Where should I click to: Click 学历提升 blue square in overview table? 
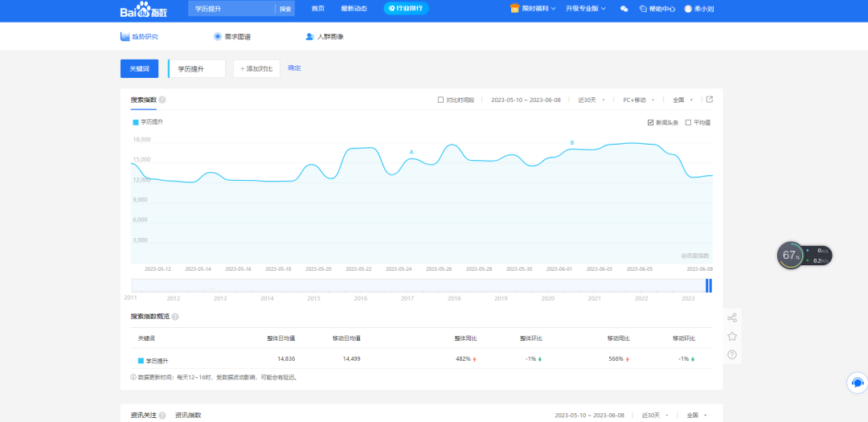[x=141, y=361]
